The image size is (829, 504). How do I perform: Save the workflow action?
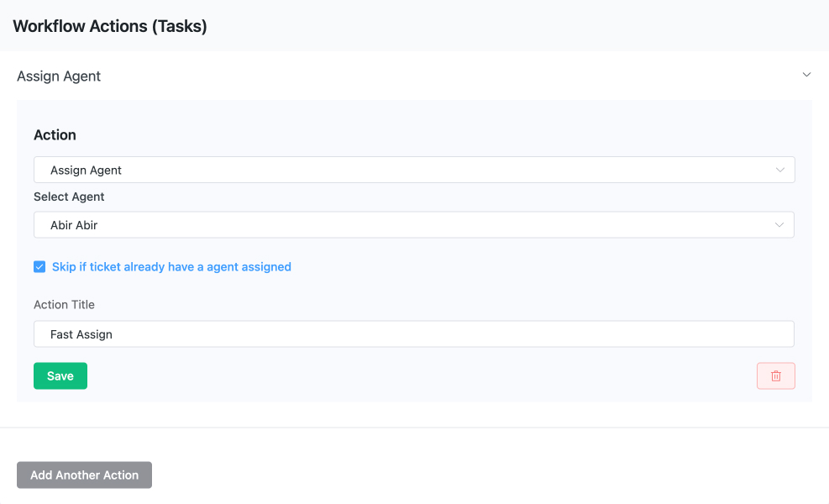pos(60,376)
